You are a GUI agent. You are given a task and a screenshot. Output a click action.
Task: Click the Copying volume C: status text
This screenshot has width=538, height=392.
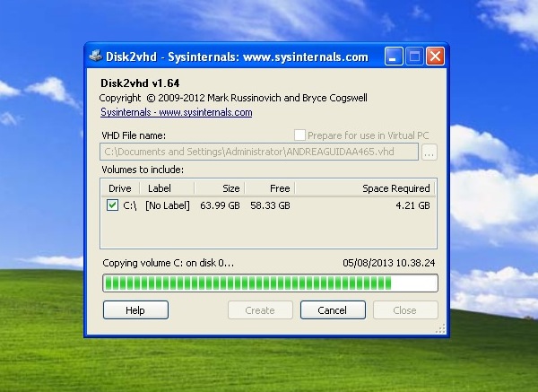coord(169,263)
